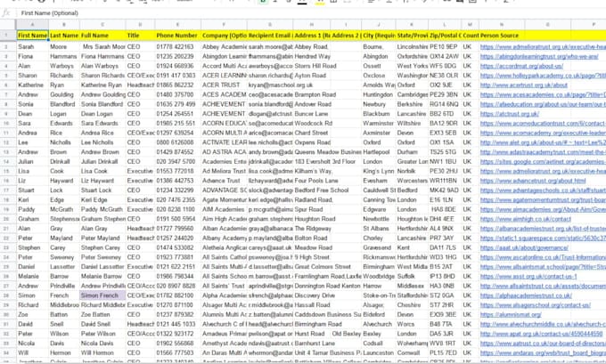Select postal code cell 'NW1 1BU'
Viewport: 606px width, 364px height.
click(445, 162)
